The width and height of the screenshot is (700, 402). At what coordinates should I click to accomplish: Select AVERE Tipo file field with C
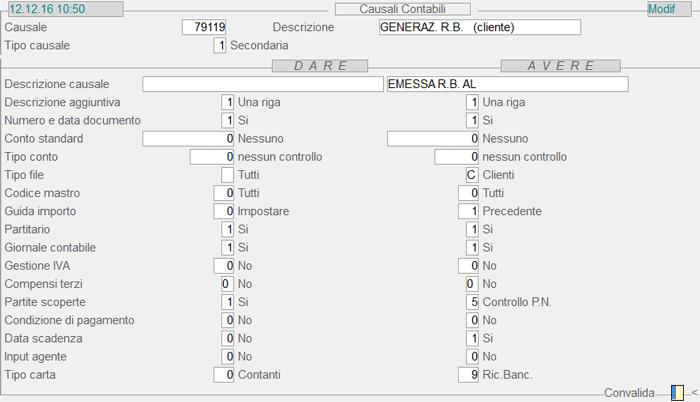[472, 175]
